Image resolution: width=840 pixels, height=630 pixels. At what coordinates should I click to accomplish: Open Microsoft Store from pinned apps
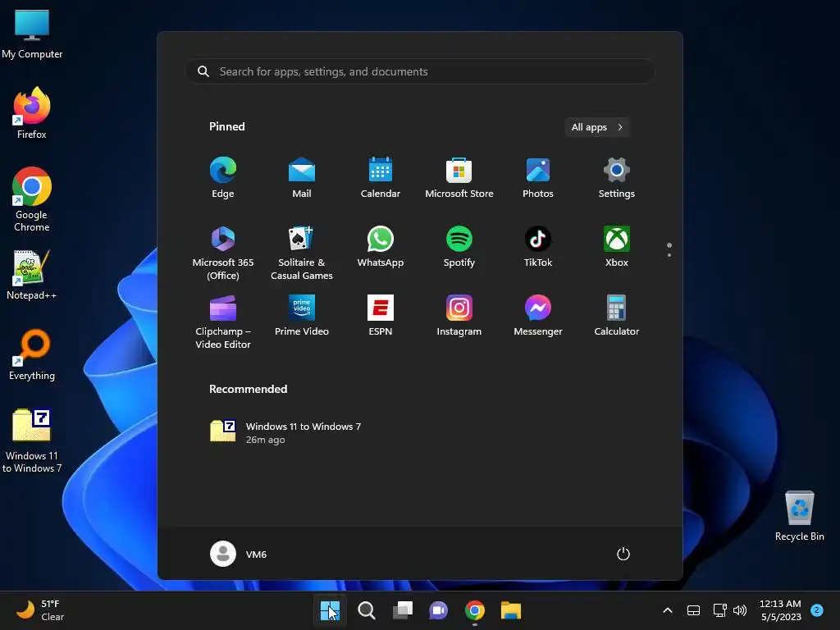click(x=459, y=178)
